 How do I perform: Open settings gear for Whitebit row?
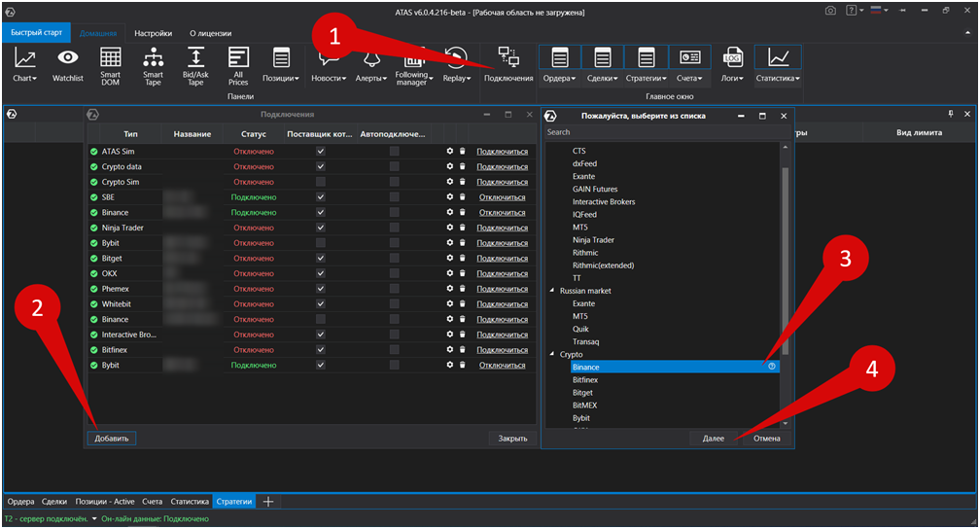click(x=449, y=304)
